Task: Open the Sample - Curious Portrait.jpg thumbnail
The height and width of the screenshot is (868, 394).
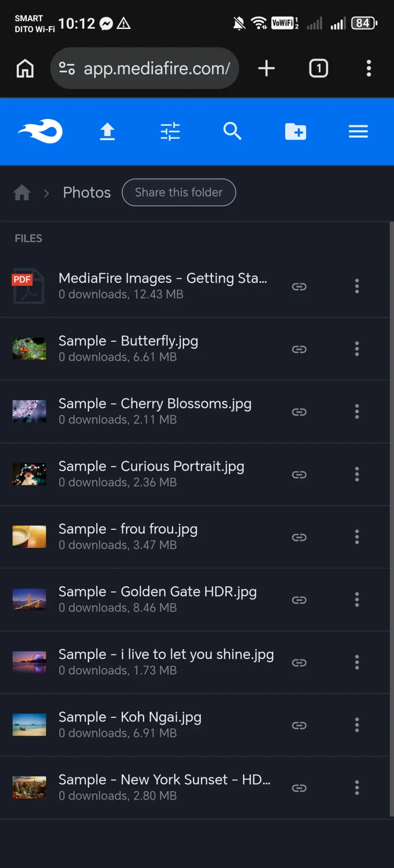Action: [x=29, y=474]
